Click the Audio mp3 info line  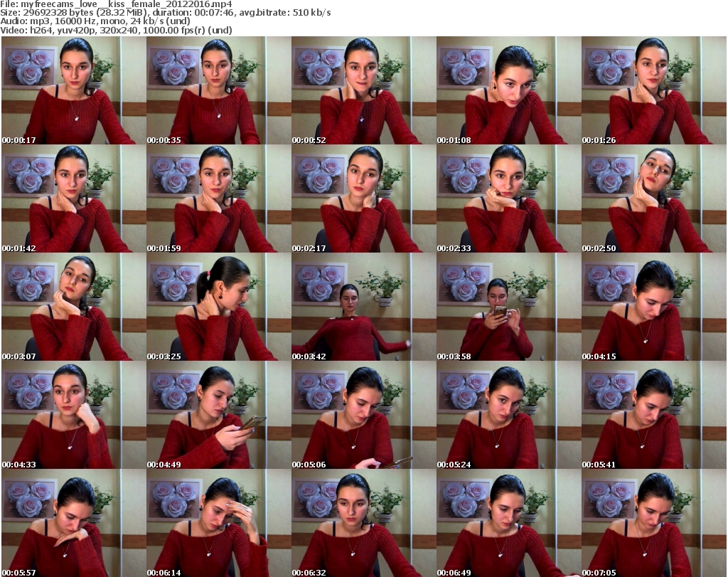(x=95, y=21)
